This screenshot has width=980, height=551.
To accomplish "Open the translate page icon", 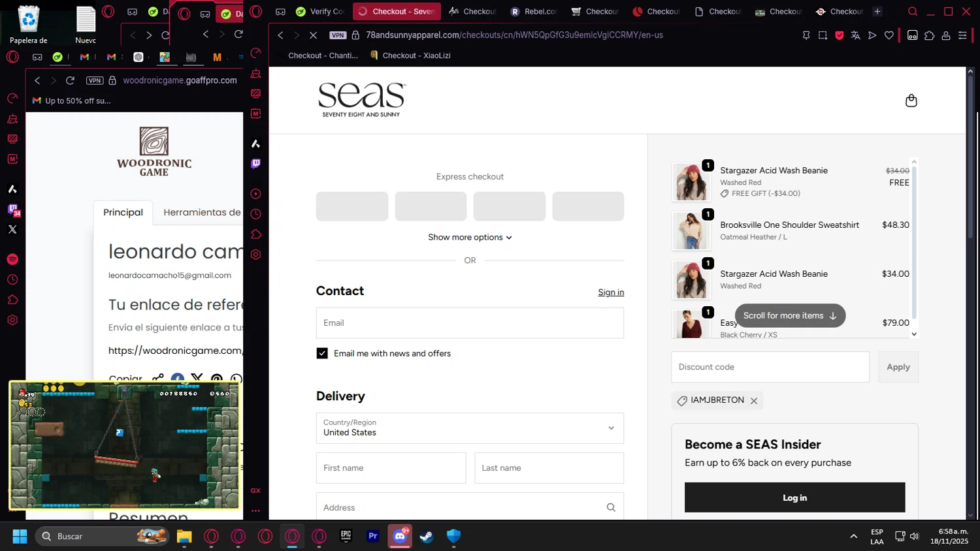I will [x=855, y=35].
